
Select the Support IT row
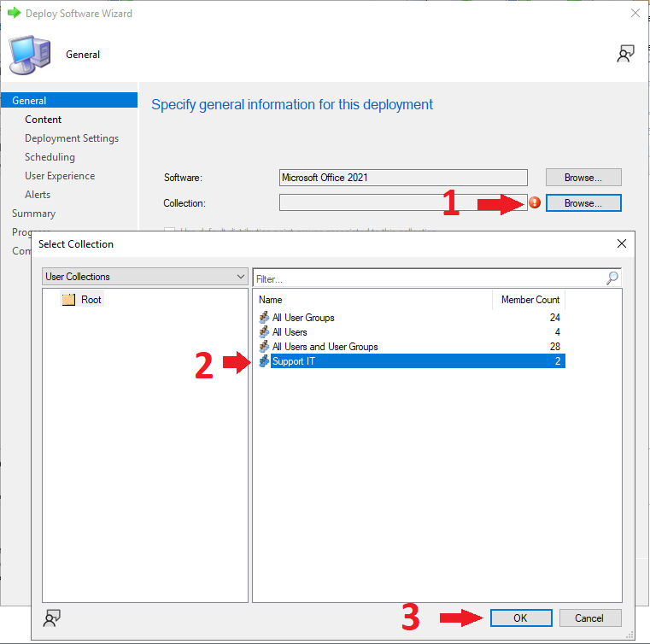click(410, 361)
